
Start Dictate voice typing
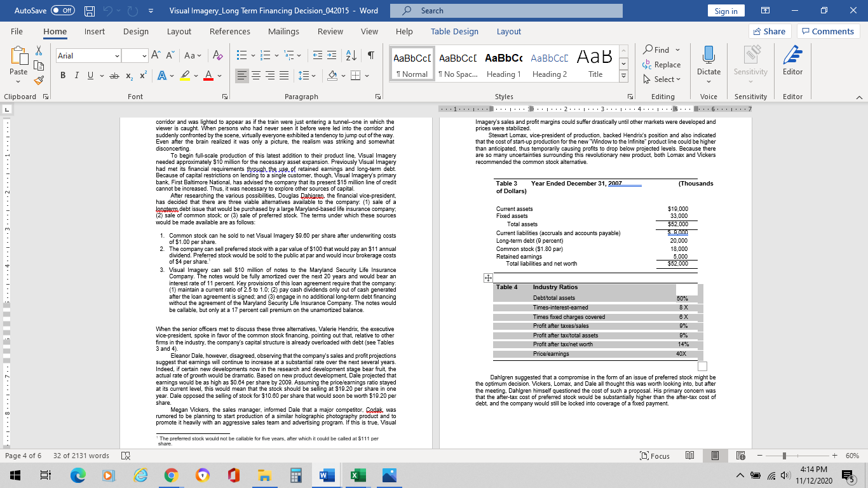point(709,64)
